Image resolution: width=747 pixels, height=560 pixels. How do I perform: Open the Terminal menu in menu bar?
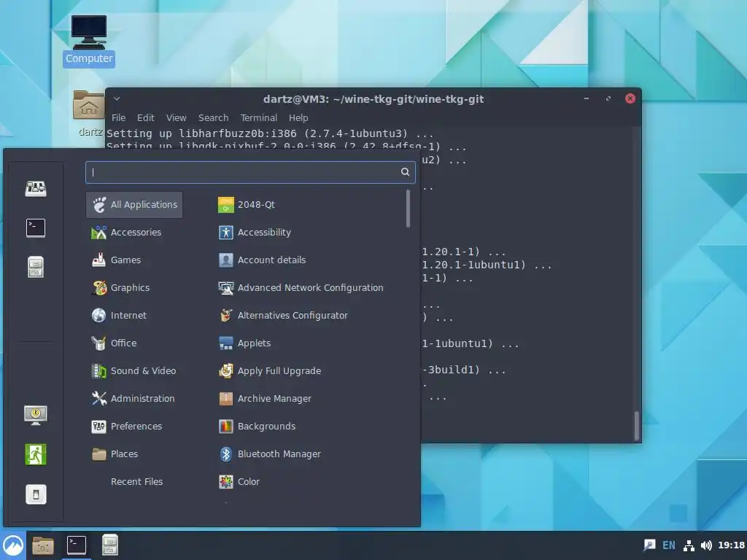[x=259, y=117]
